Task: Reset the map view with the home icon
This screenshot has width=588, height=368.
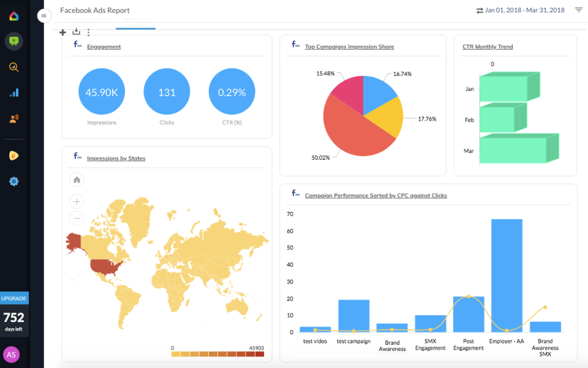Action: point(77,181)
